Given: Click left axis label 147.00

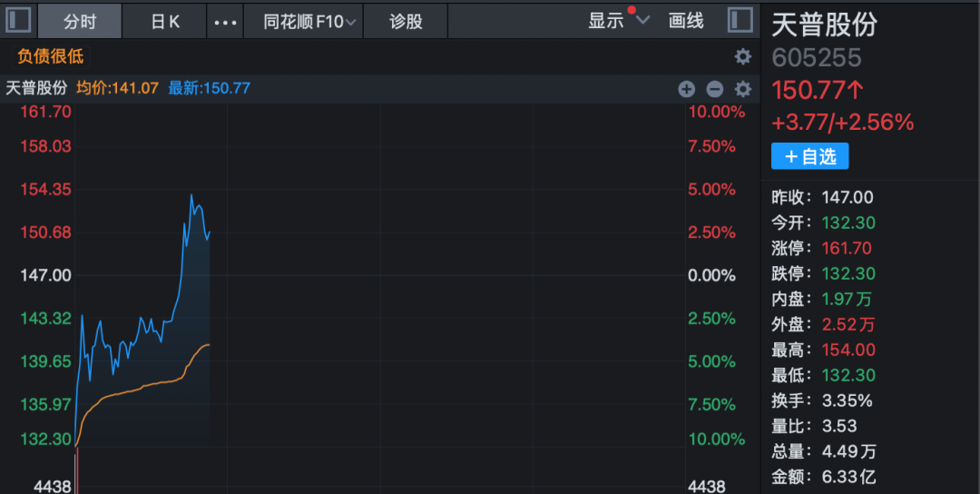Looking at the screenshot, I should coord(45,275).
